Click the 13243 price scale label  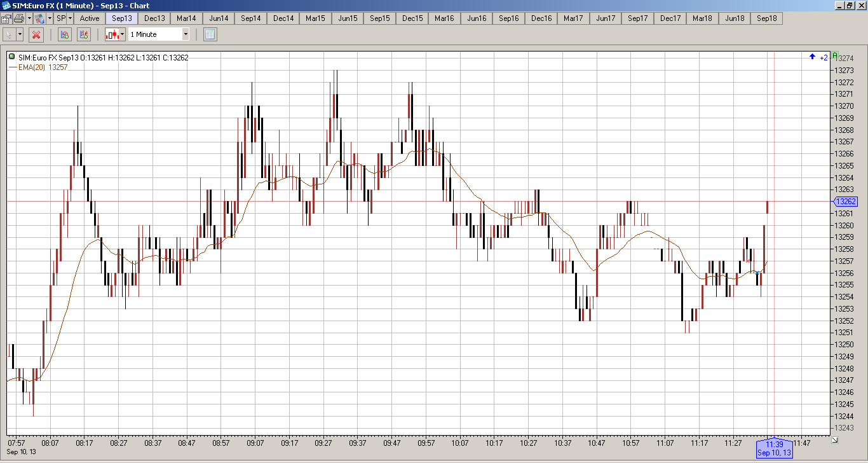pos(844,428)
